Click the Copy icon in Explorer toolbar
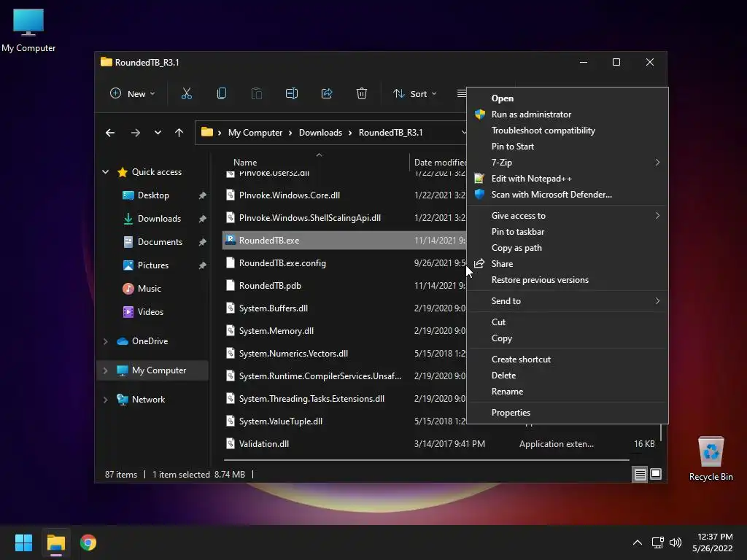Screen dimensions: 747x560 coord(222,94)
